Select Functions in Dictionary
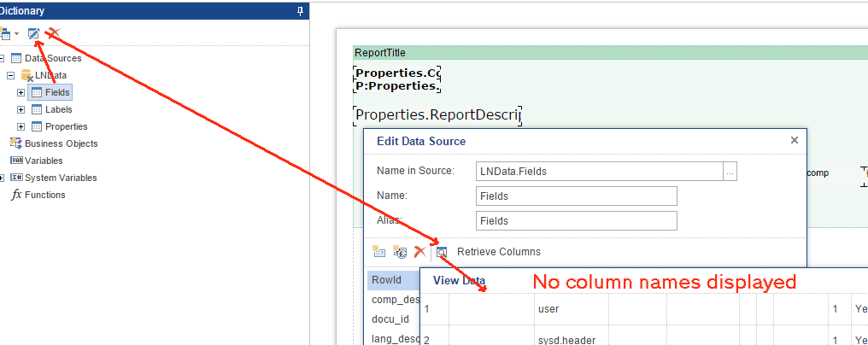The height and width of the screenshot is (345, 868). pyautogui.click(x=44, y=195)
